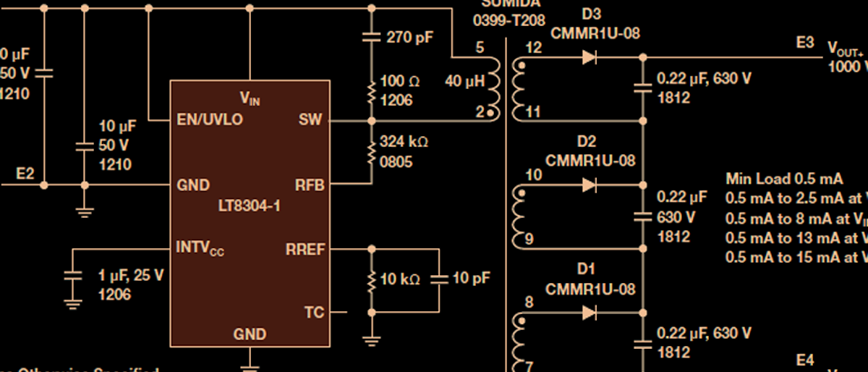Viewport: 868px width, 372px height.
Task: Select the SW pin on the IC
Action: (x=310, y=119)
